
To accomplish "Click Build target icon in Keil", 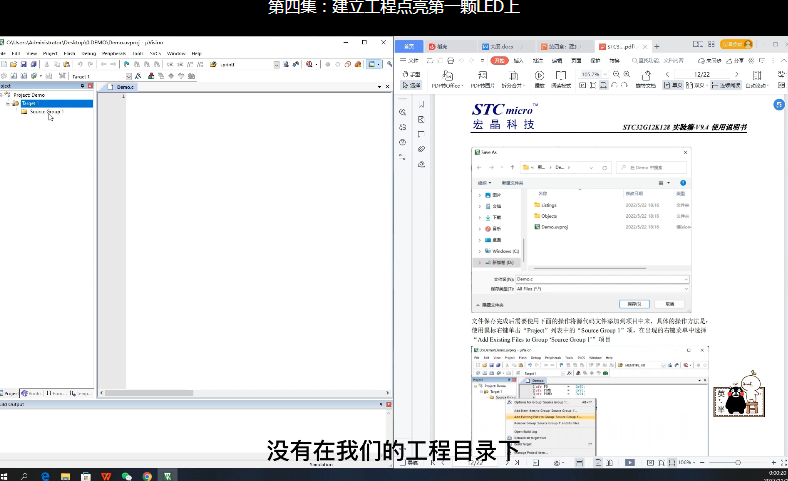I will pyautogui.click(x=14, y=76).
